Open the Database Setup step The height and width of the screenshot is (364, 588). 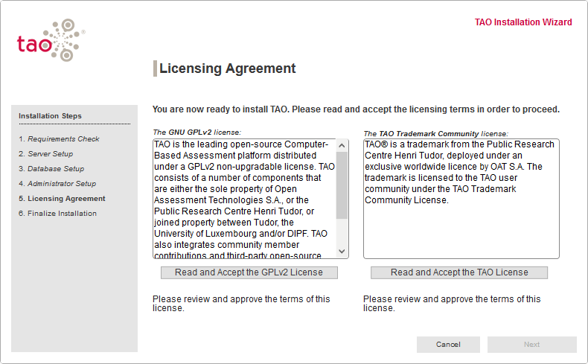click(x=51, y=169)
